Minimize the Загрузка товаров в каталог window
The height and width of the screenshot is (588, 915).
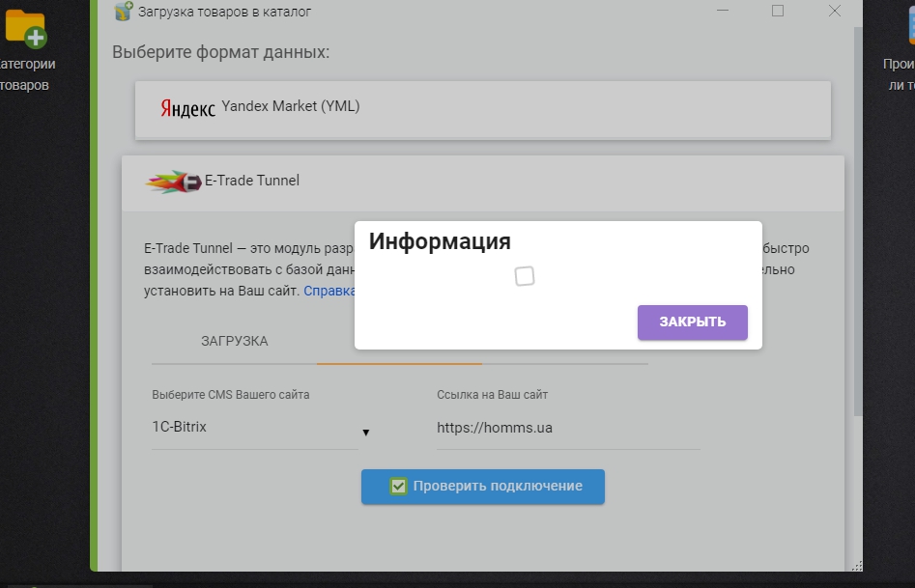[x=723, y=11]
